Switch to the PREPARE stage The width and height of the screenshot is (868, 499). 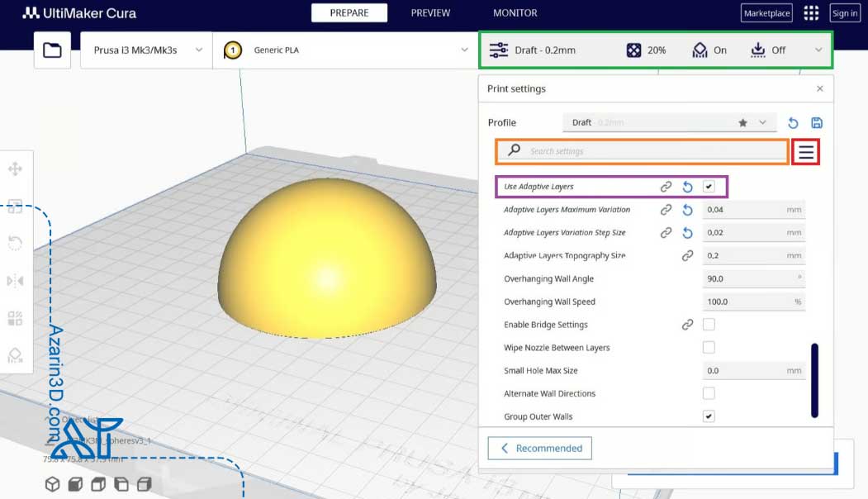click(x=349, y=12)
